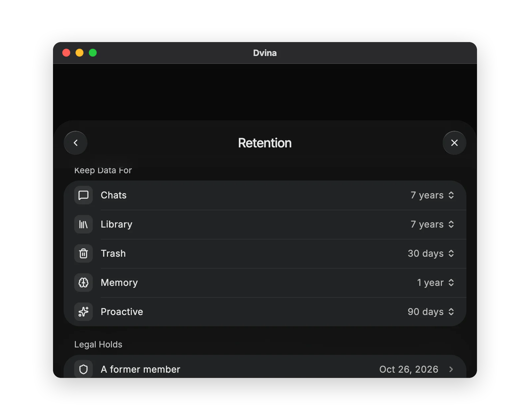Click the Trash bin icon

(83, 253)
